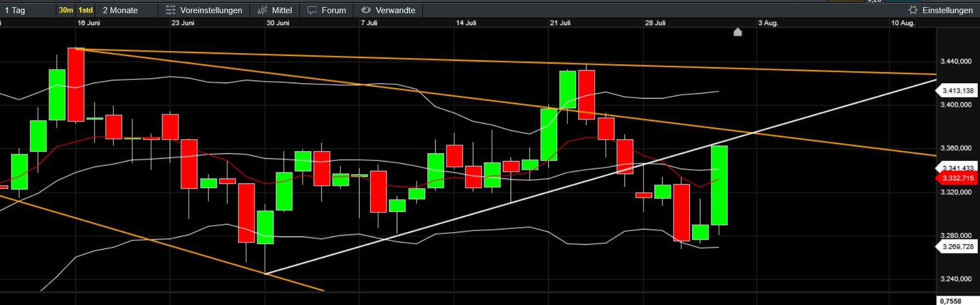
Task: Switch to the 1std quick interval
Action: pyautogui.click(x=85, y=10)
